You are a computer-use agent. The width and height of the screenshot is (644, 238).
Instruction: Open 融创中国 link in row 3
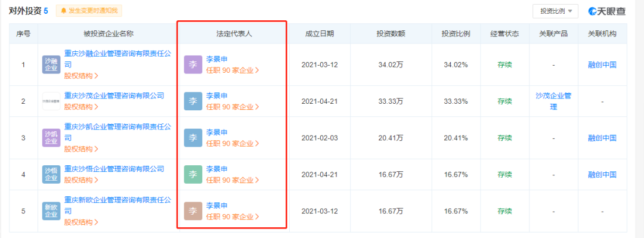[602, 138]
